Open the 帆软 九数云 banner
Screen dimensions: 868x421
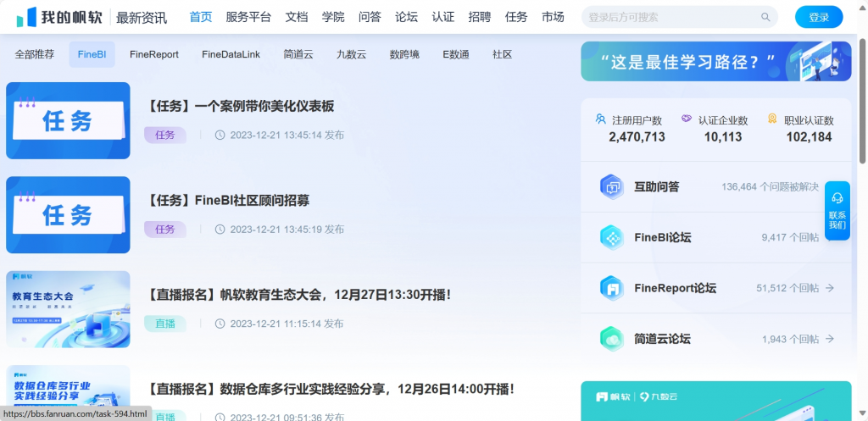coord(715,401)
